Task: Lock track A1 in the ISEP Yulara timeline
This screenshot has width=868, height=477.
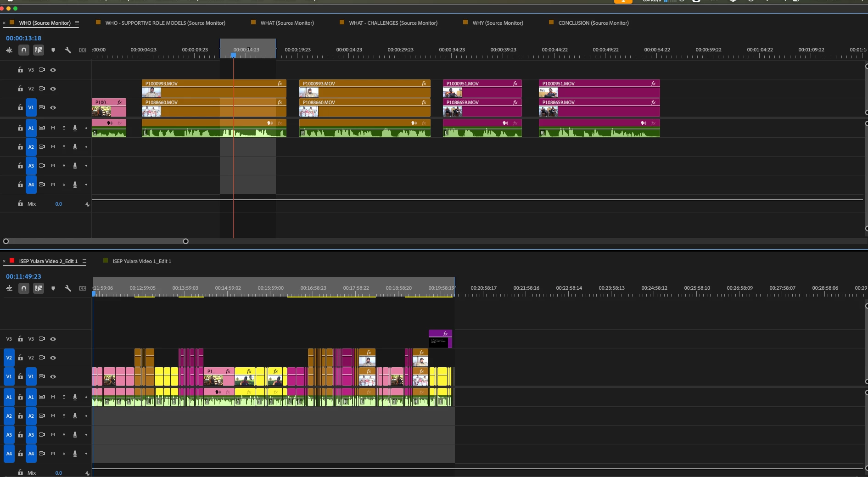Action: click(20, 397)
